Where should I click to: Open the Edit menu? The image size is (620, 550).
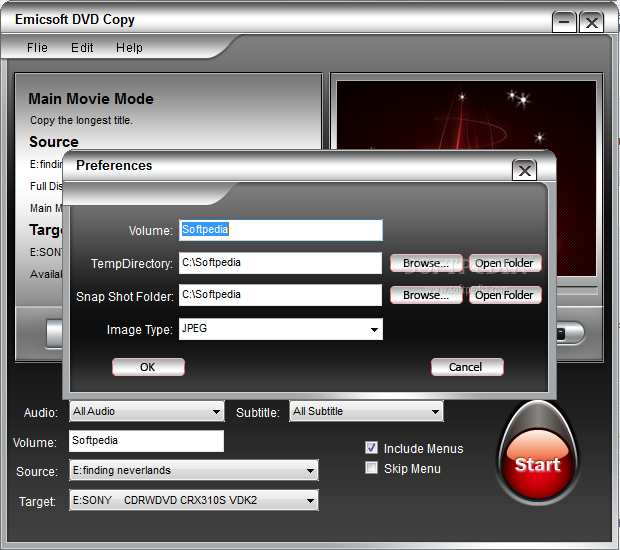coord(82,47)
